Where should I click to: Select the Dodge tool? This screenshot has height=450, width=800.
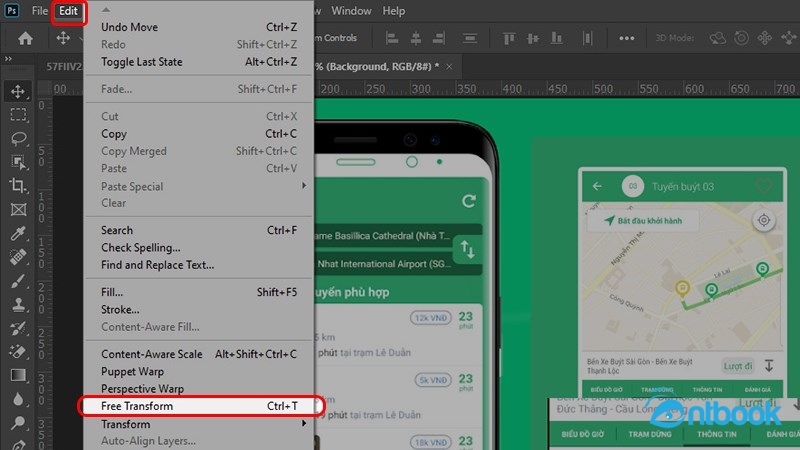click(18, 422)
